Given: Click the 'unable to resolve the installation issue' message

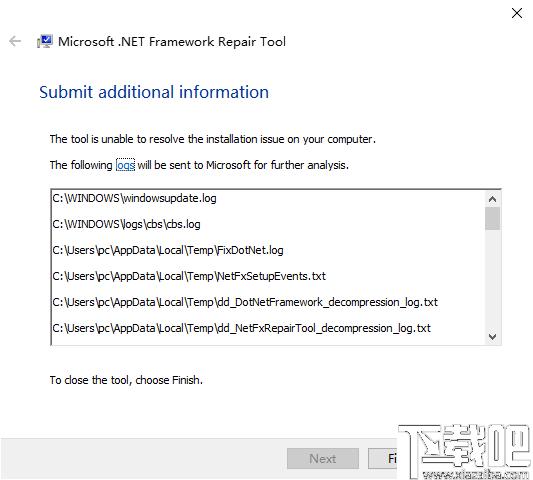Looking at the screenshot, I should pyautogui.click(x=213, y=139).
